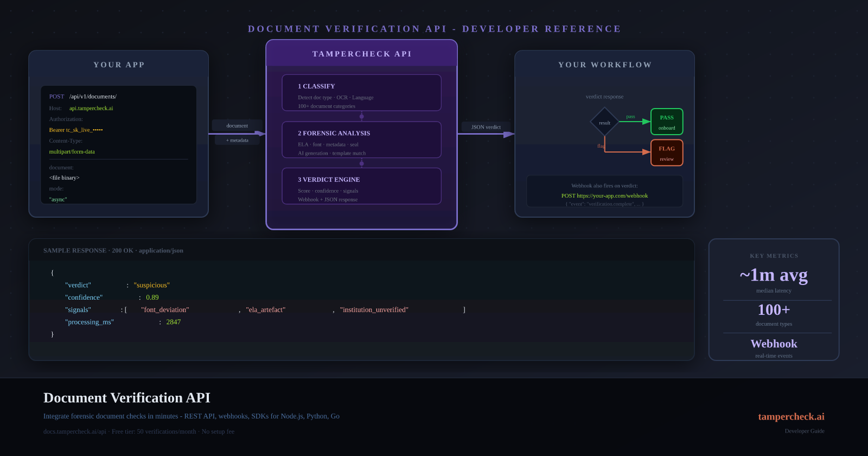
Task: Click the 'document' arrow label
Action: coord(237,125)
